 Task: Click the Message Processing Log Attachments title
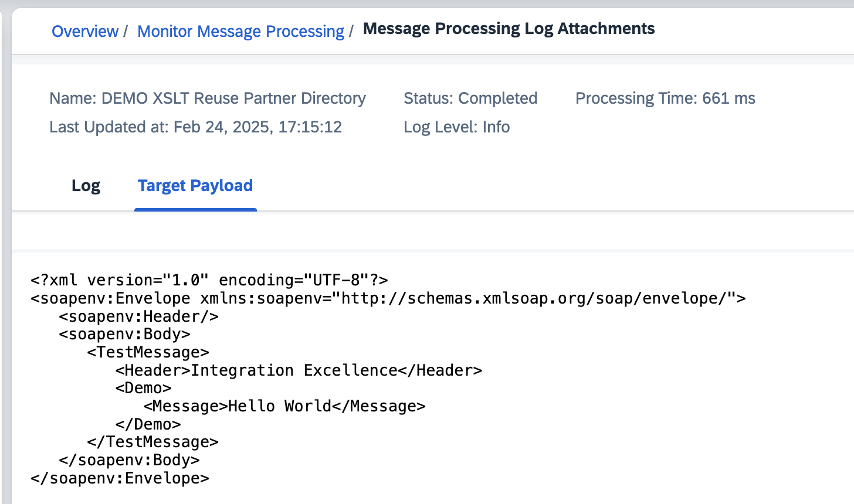[x=509, y=29]
